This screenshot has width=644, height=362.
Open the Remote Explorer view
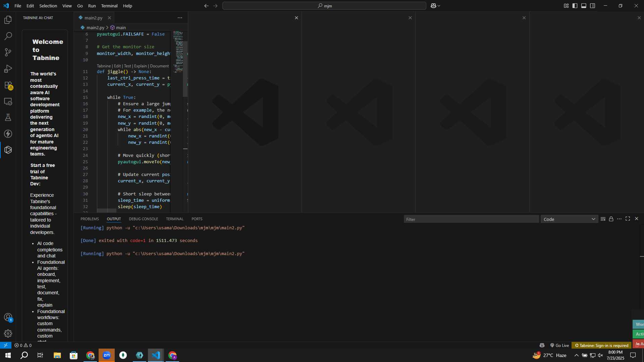tap(8, 101)
